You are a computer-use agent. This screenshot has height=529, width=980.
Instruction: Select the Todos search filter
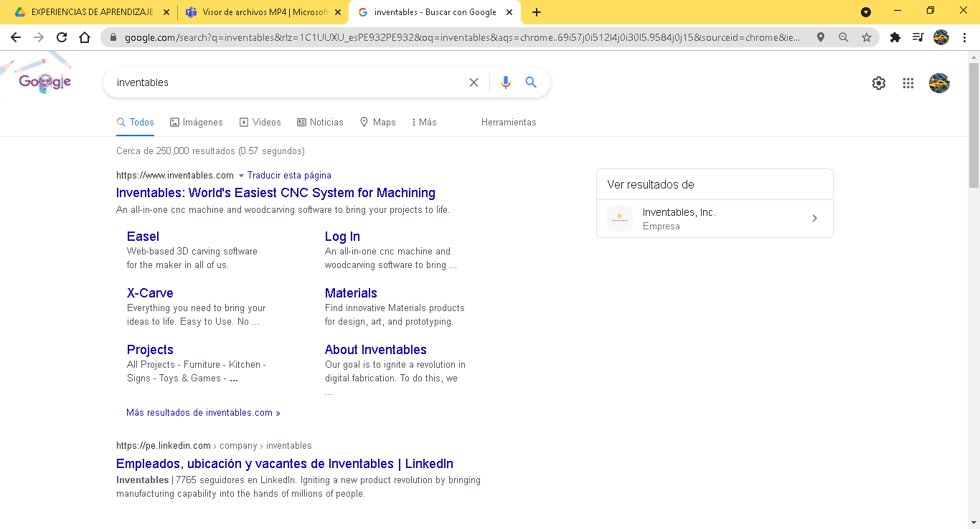click(x=136, y=123)
